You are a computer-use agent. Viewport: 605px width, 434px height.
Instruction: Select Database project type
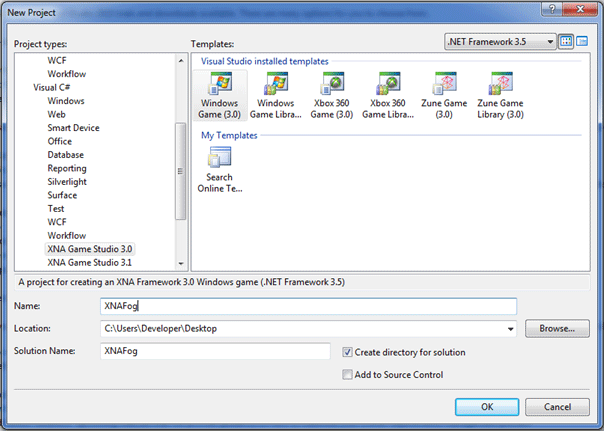pos(66,155)
